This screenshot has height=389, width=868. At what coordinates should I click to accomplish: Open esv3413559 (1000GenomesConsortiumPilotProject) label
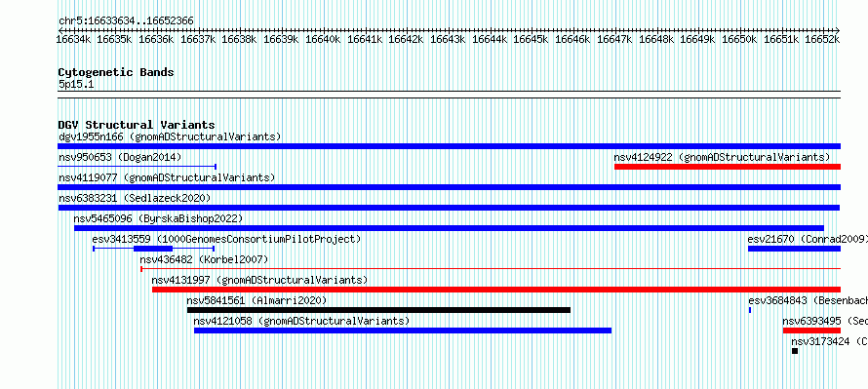click(x=226, y=239)
